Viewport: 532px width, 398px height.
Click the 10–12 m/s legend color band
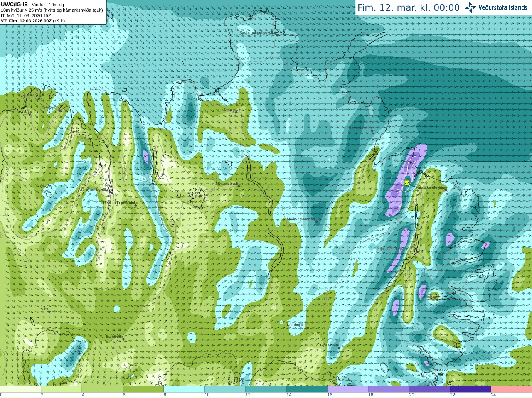pyautogui.click(x=225, y=389)
